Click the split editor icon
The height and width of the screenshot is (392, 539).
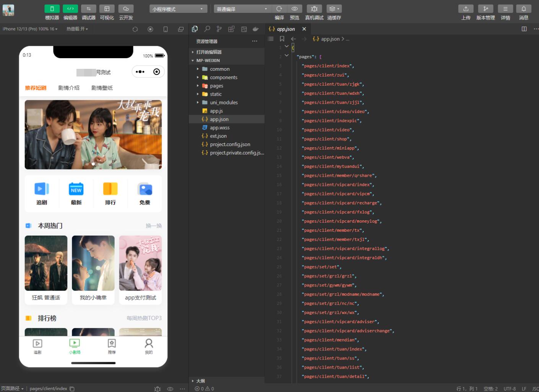[524, 29]
